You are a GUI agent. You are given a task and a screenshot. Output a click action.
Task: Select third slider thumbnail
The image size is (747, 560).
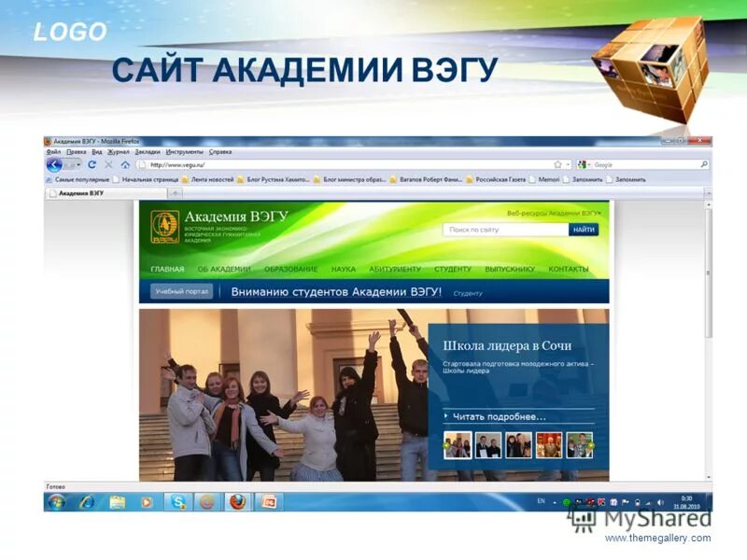519,445
